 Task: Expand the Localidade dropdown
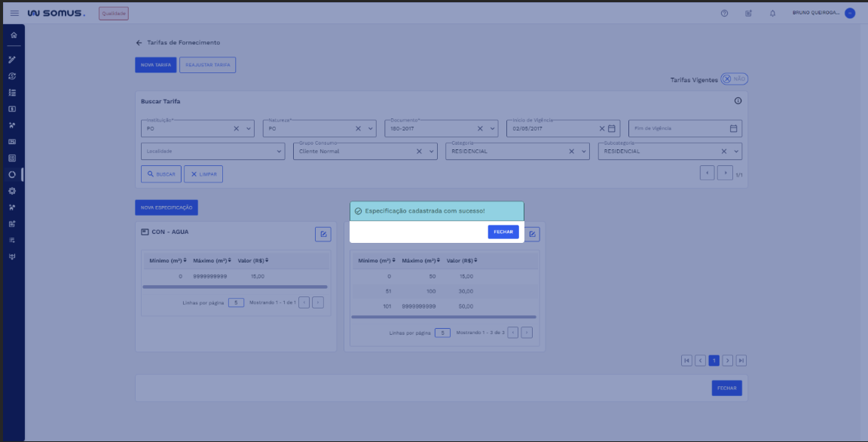tap(280, 151)
